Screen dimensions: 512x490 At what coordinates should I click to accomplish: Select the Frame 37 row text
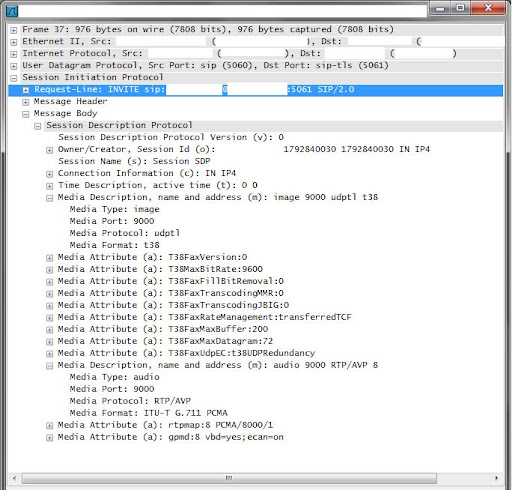pyautogui.click(x=208, y=30)
